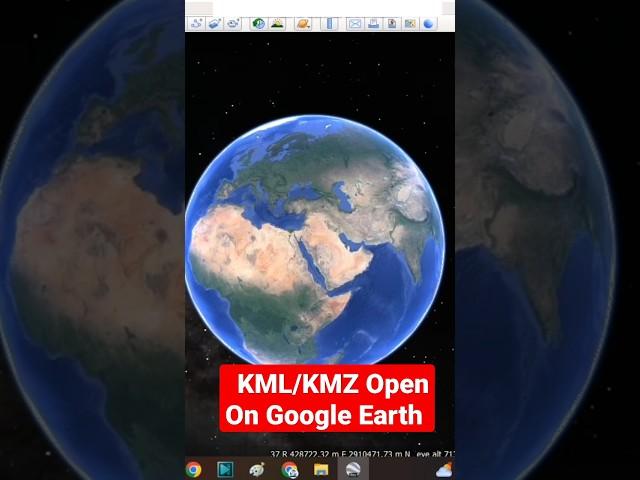Click the weather icon in the taskbar
This screenshot has width=640, height=480.
pos(445,470)
